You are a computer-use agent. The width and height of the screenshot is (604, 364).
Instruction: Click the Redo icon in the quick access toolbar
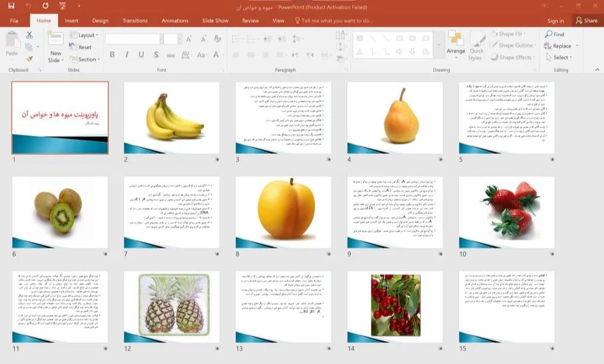tap(45, 6)
